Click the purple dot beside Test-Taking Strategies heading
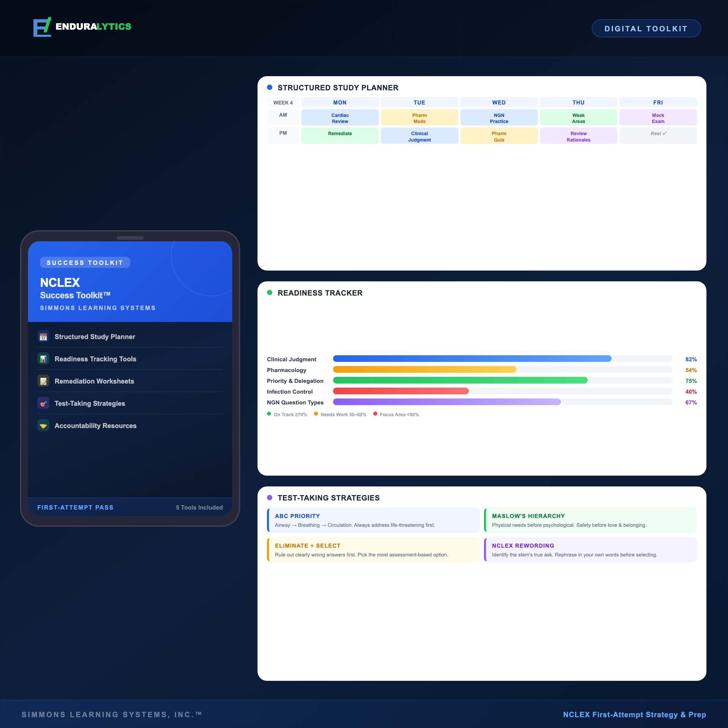728x728 pixels. point(269,498)
